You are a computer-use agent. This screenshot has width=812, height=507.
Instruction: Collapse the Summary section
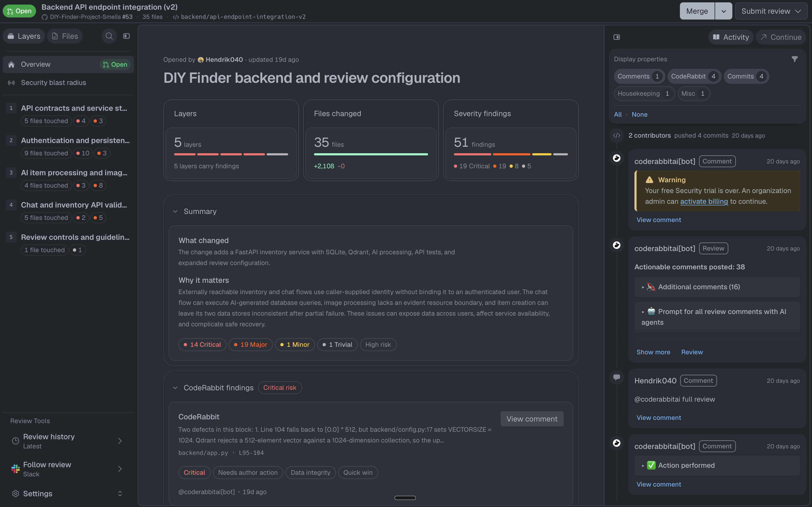click(175, 212)
